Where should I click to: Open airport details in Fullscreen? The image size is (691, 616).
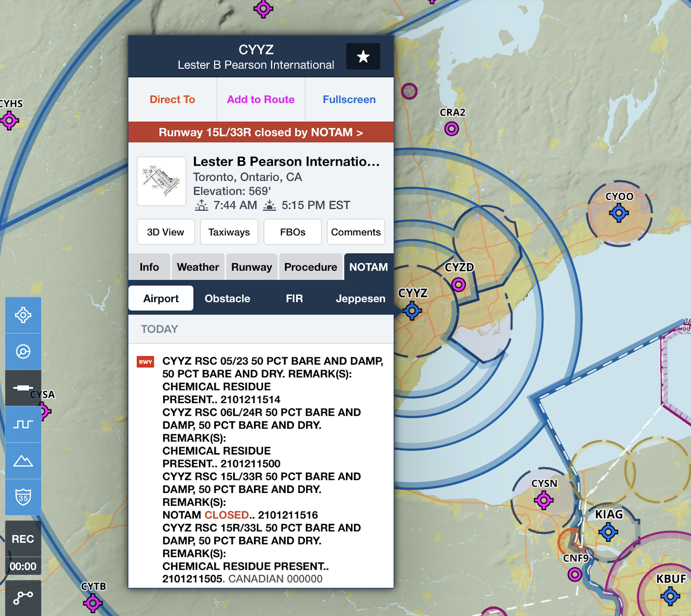point(349,99)
